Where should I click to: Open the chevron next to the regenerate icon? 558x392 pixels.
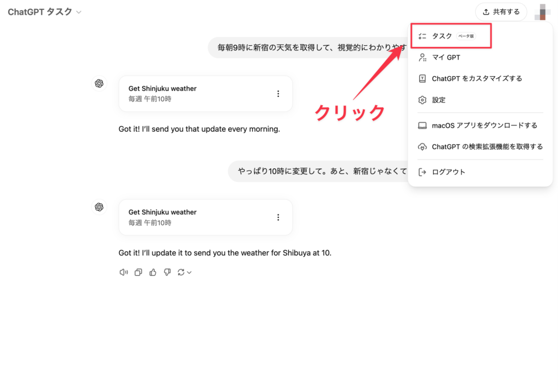tap(188, 272)
